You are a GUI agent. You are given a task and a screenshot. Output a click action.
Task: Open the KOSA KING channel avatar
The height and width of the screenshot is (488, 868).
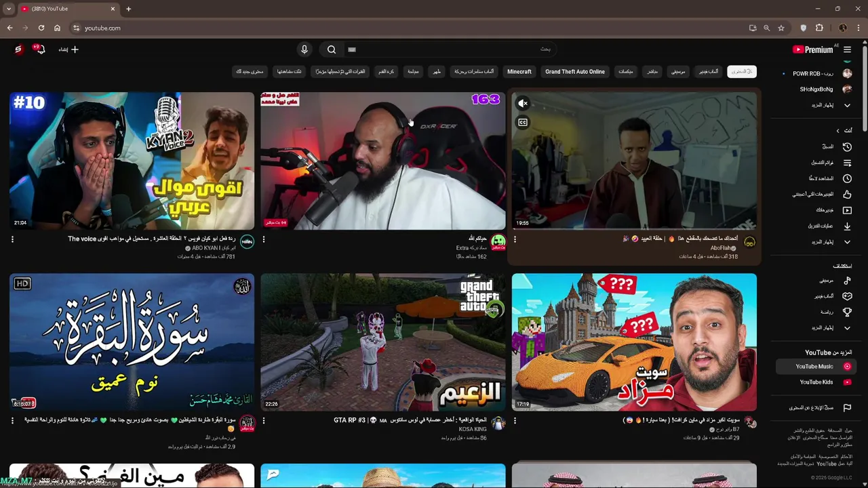pyautogui.click(x=498, y=424)
